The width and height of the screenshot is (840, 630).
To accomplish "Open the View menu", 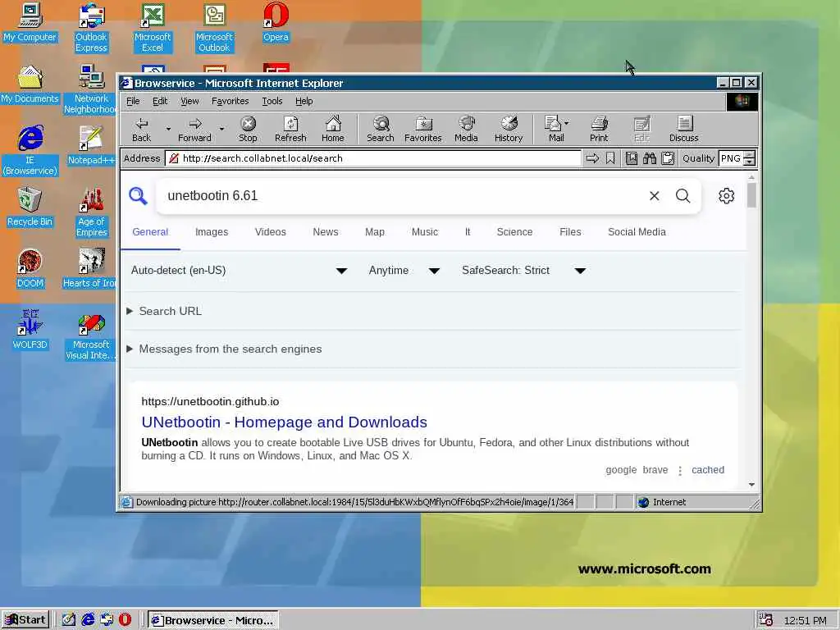I will pyautogui.click(x=189, y=101).
